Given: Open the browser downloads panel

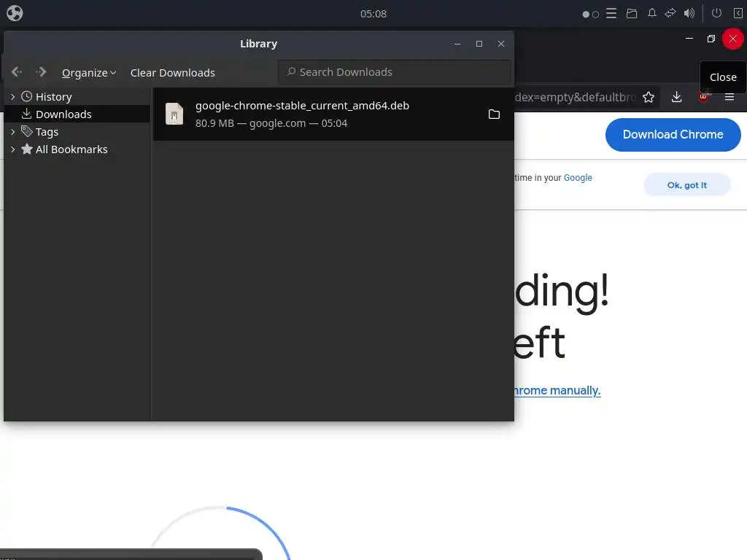Looking at the screenshot, I should (x=676, y=97).
